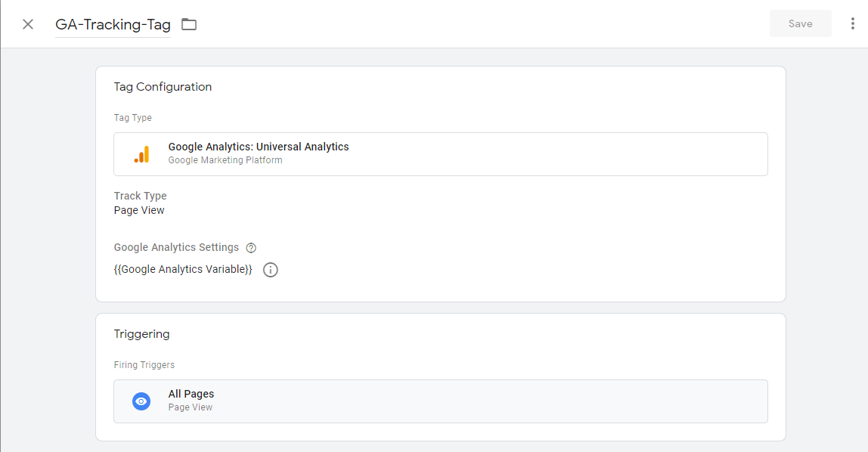The image size is (868, 452).
Task: Click Google Marketing Platform subtitle
Action: (225, 160)
